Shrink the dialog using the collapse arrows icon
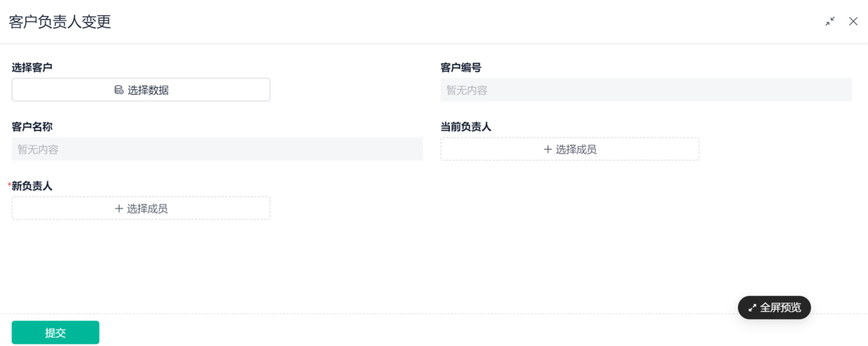The width and height of the screenshot is (868, 346). pyautogui.click(x=830, y=22)
